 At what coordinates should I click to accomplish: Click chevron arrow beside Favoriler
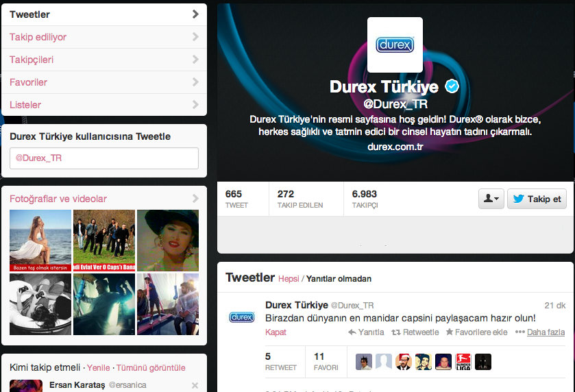tap(195, 82)
